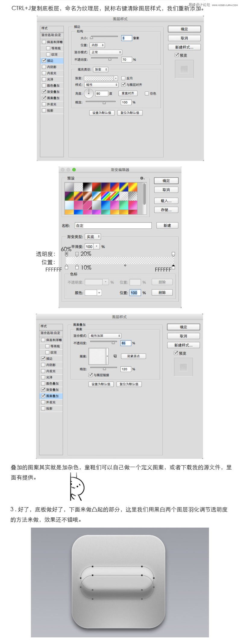The height and width of the screenshot is (644, 241).
Task: Open pattern Blend Mode dropdown showing 线性加深
Action: [105, 336]
